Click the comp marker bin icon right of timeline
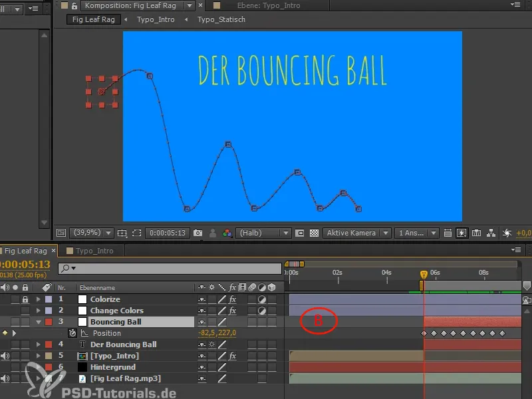532x399 pixels. [527, 286]
